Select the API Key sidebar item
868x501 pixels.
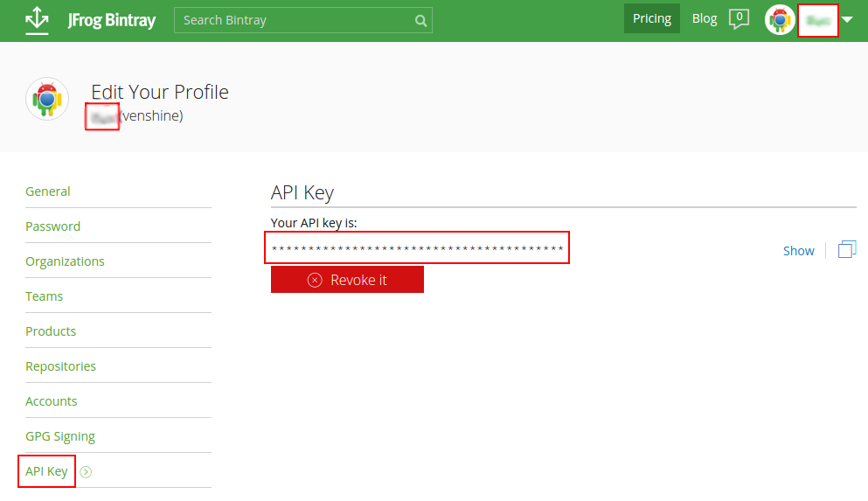[x=46, y=471]
